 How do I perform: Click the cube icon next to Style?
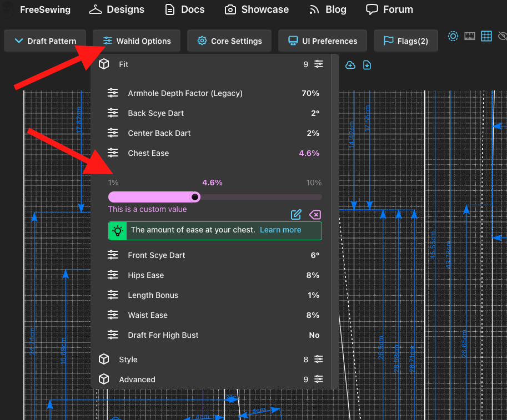[x=104, y=360]
